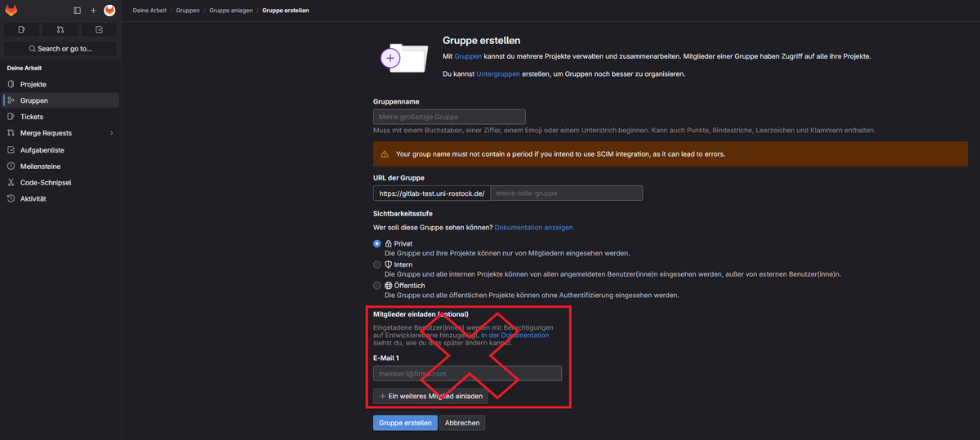Open assigned issues shortcut icon
The height and width of the screenshot is (440, 980).
pyautogui.click(x=21, y=29)
